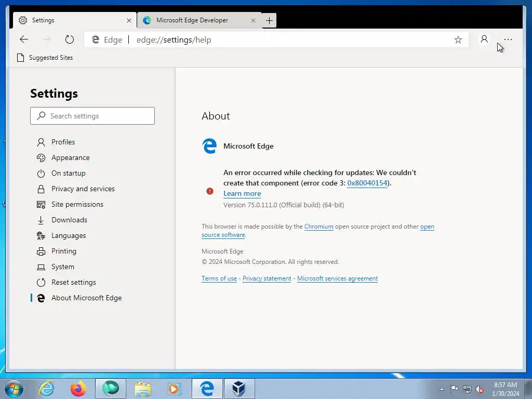This screenshot has height=399, width=532.
Task: Open the Chromium link
Action: [318, 227]
